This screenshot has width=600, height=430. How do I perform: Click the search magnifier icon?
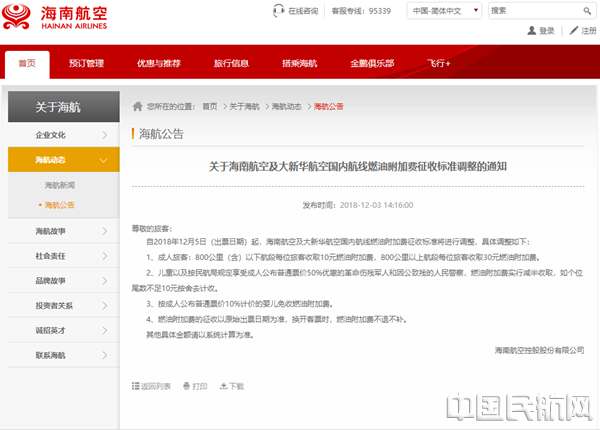coord(587,11)
